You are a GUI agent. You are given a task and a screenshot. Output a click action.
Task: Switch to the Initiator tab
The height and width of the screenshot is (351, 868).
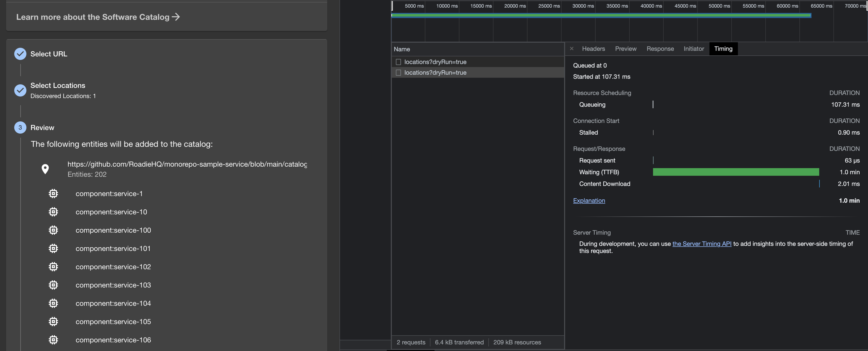pos(694,49)
